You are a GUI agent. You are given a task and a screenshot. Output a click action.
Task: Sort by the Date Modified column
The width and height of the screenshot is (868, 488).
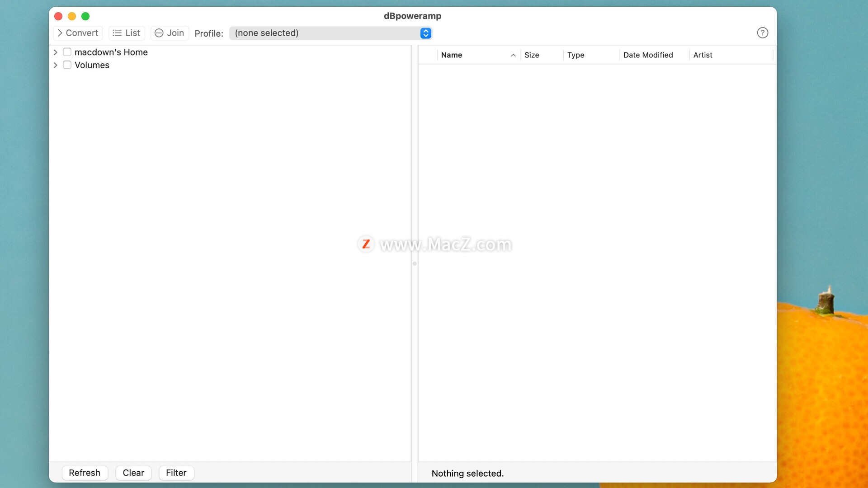[x=654, y=55]
